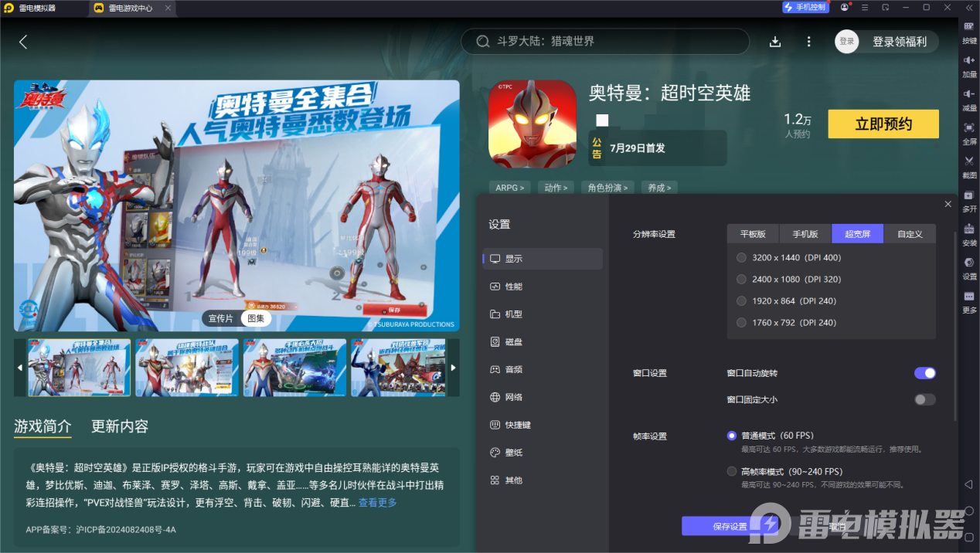Click the Android back triangle button
The width and height of the screenshot is (980, 553).
point(968,484)
